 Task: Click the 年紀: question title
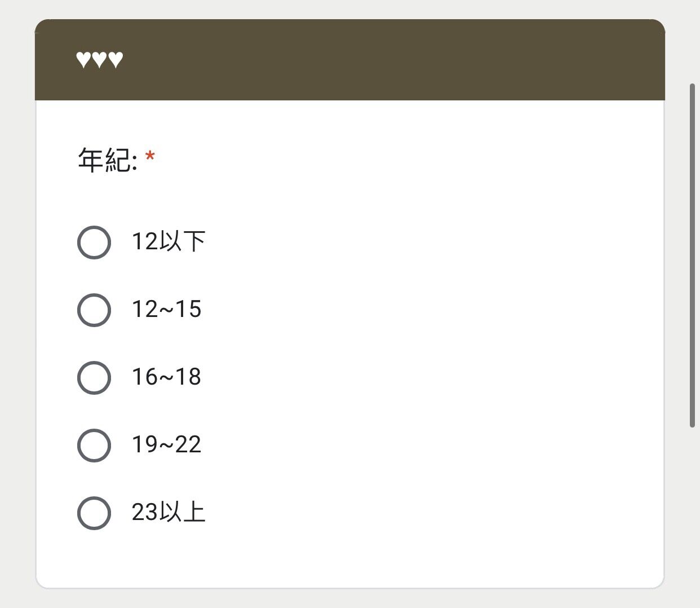click(x=108, y=160)
